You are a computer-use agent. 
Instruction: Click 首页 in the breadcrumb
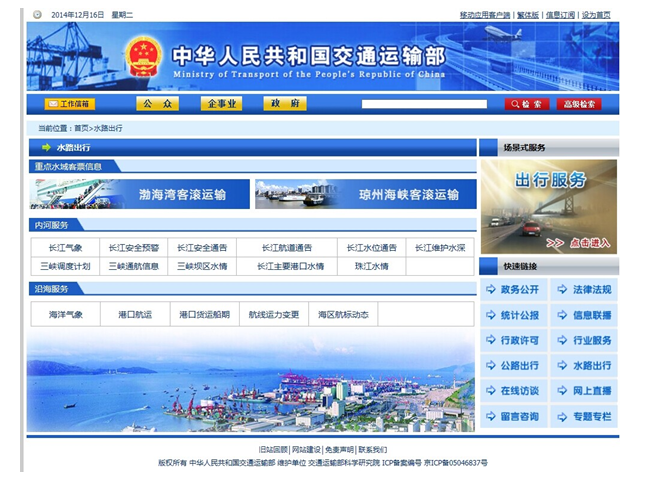(81, 129)
